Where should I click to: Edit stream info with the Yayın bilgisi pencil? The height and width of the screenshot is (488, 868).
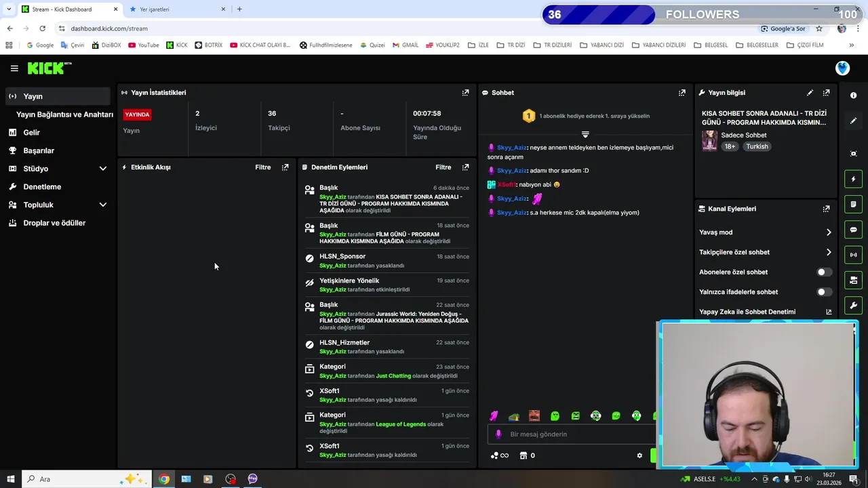[x=810, y=93]
